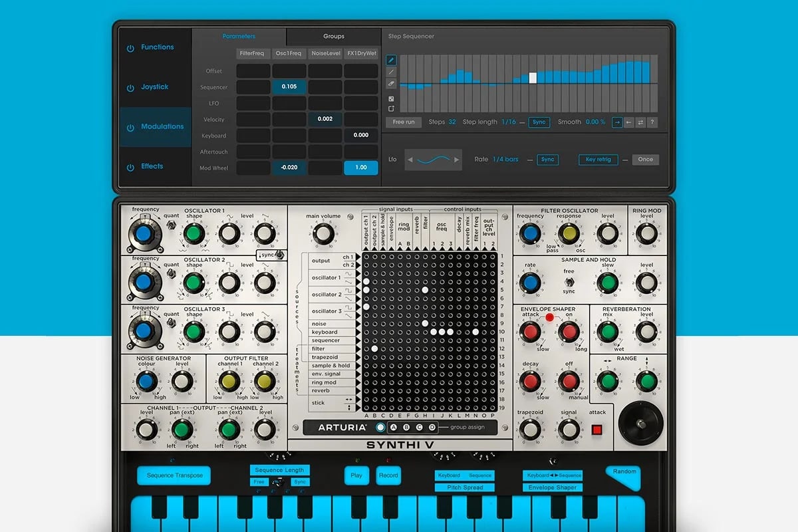This screenshot has height=532, width=798.
Task: Click the copy-steps icon in the sequencer sidebar
Action: click(x=392, y=108)
